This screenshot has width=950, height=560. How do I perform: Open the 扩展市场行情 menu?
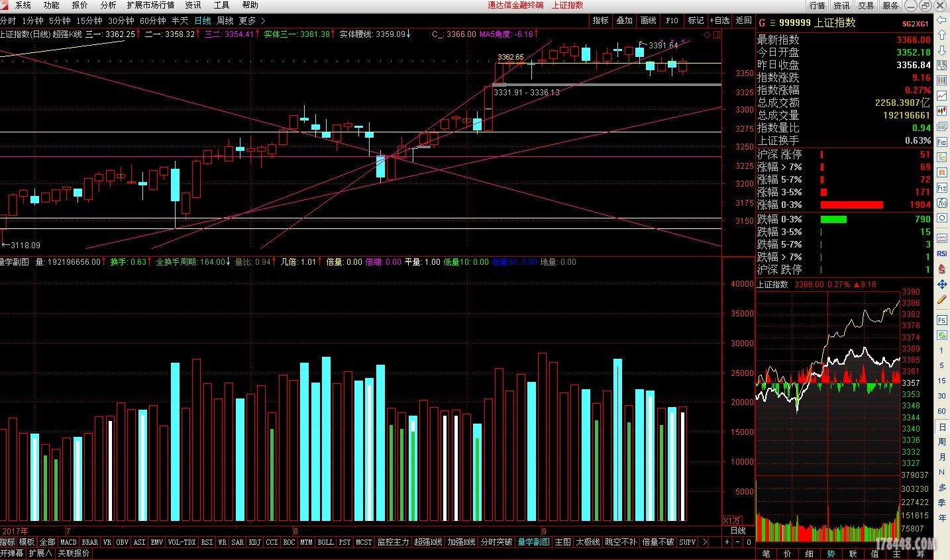(150, 5)
